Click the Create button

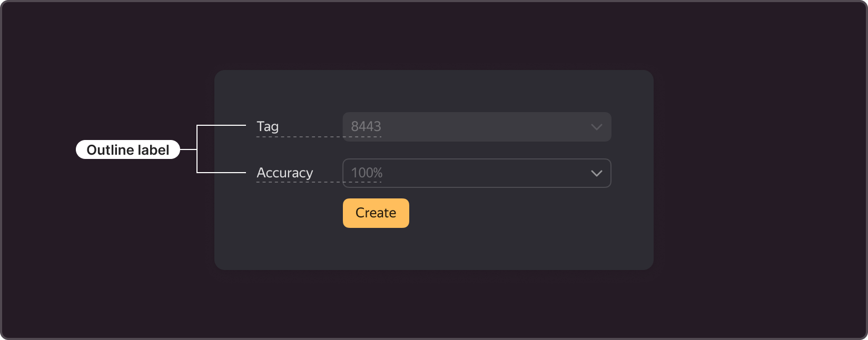click(376, 213)
